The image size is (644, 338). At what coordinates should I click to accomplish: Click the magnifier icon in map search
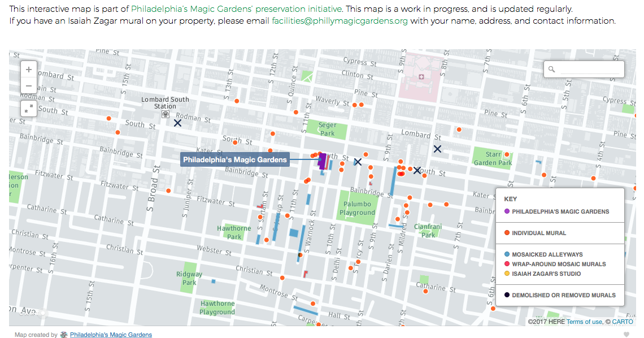(551, 70)
